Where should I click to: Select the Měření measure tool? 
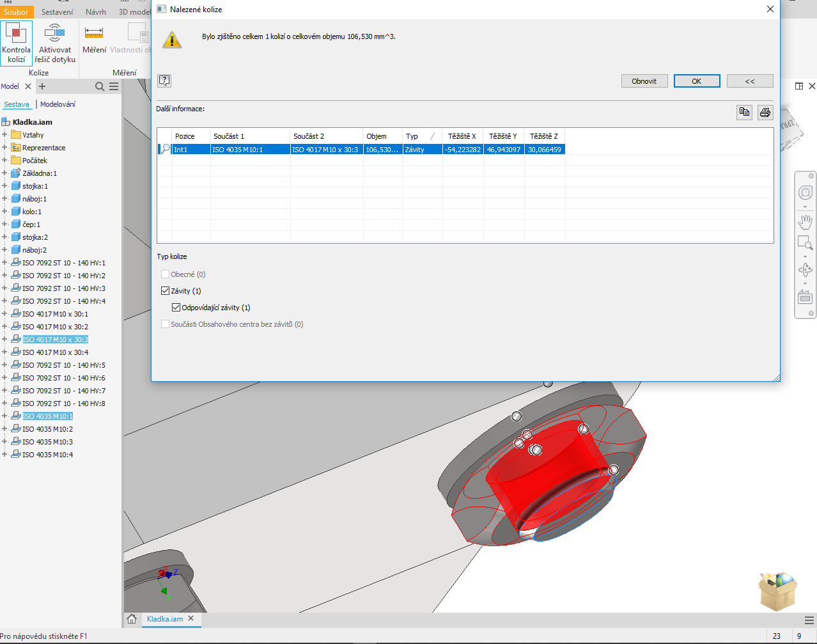94,39
